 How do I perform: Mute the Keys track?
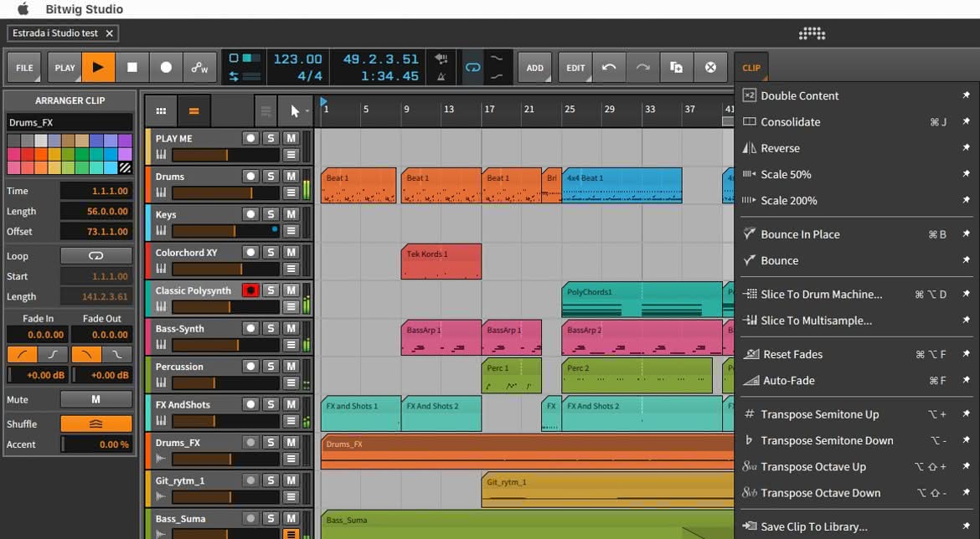(291, 214)
